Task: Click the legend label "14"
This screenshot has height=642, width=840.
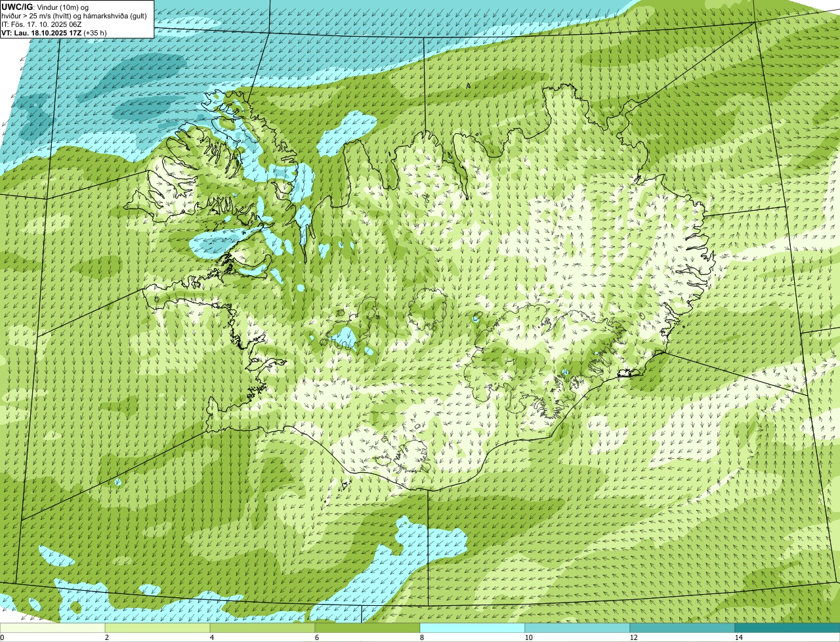Action: coord(738,637)
